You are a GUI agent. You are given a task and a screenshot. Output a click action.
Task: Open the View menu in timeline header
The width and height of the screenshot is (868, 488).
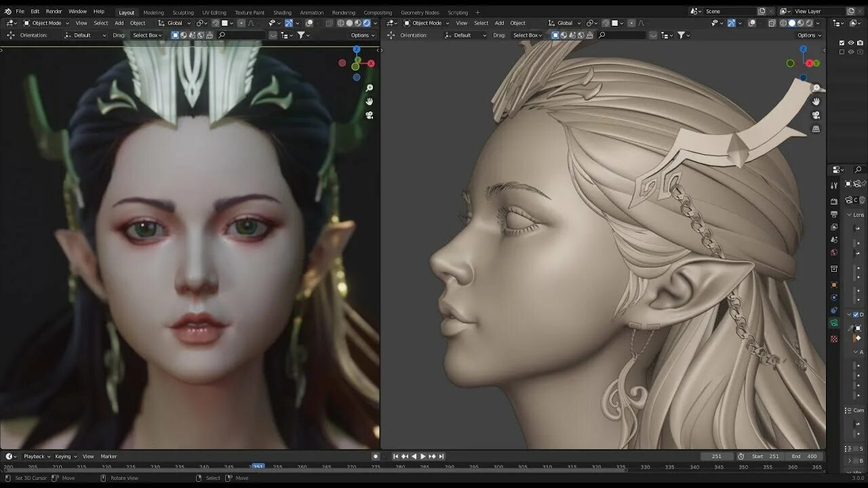pos(88,457)
